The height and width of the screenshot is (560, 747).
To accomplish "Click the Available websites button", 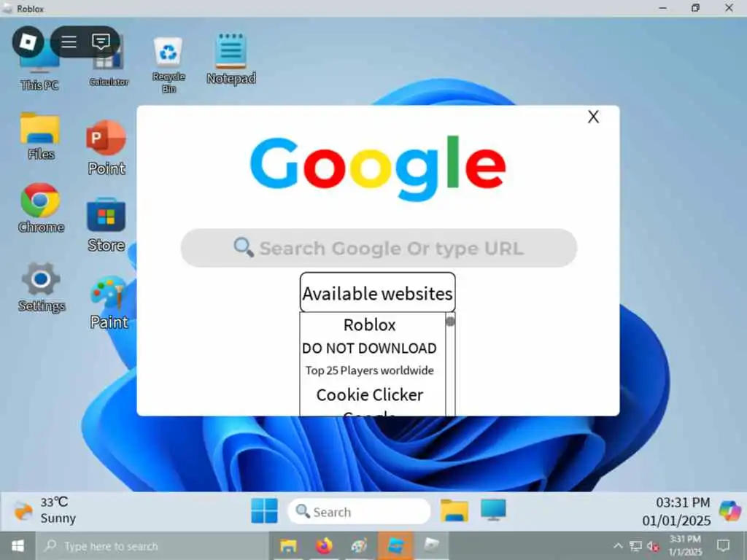I will (377, 292).
